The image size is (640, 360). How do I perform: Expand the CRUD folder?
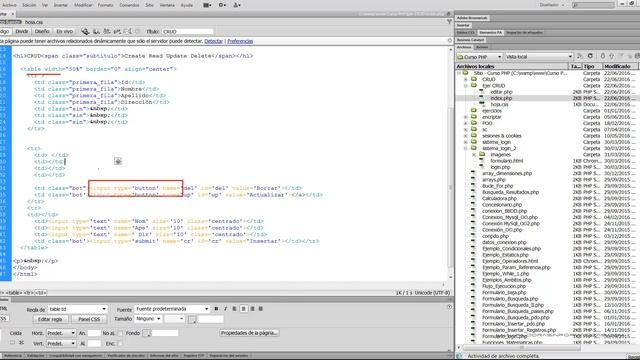[x=466, y=80]
